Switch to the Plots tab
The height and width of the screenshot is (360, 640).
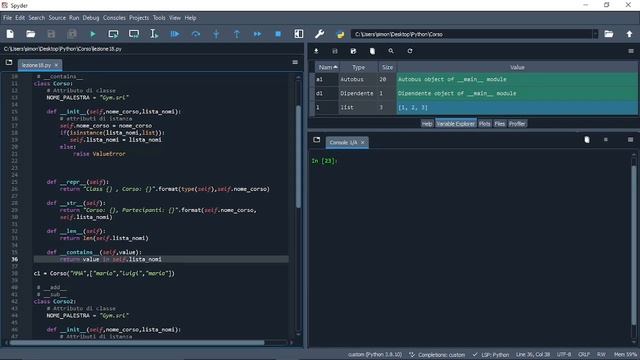tap(484, 124)
